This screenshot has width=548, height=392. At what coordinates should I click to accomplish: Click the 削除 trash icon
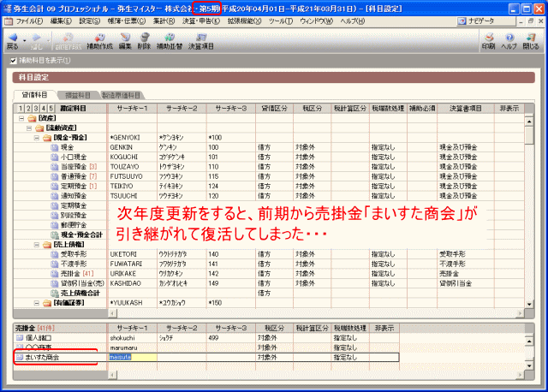pyautogui.click(x=144, y=38)
